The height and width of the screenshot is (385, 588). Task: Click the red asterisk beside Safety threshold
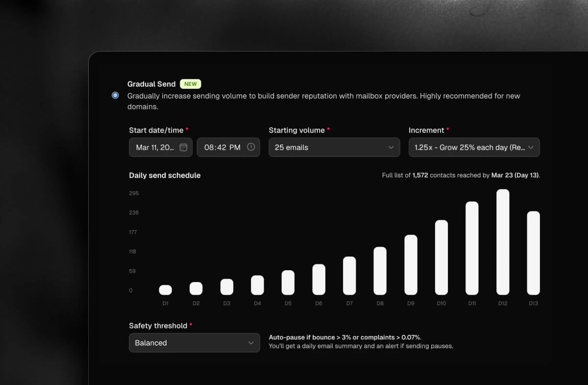pos(190,324)
